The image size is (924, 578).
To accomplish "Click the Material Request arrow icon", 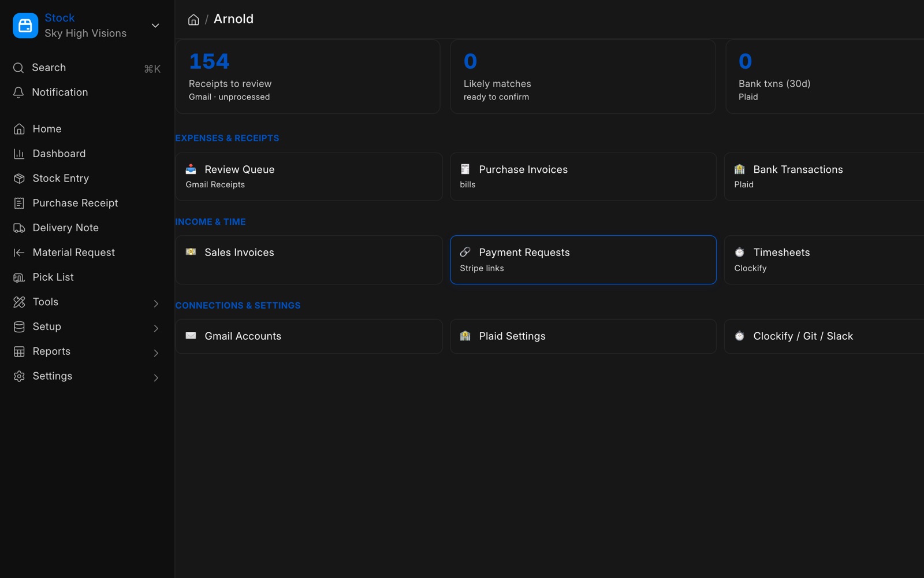I will pyautogui.click(x=19, y=253).
